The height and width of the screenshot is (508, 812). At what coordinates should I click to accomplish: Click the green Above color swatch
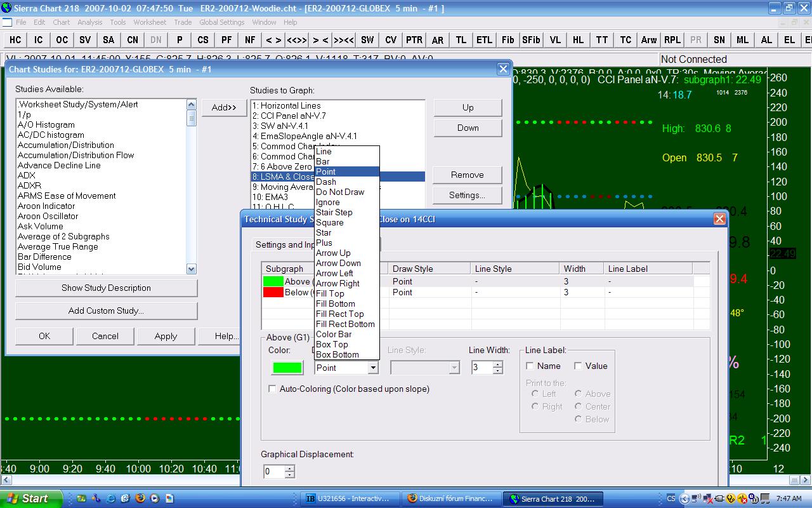coord(287,368)
